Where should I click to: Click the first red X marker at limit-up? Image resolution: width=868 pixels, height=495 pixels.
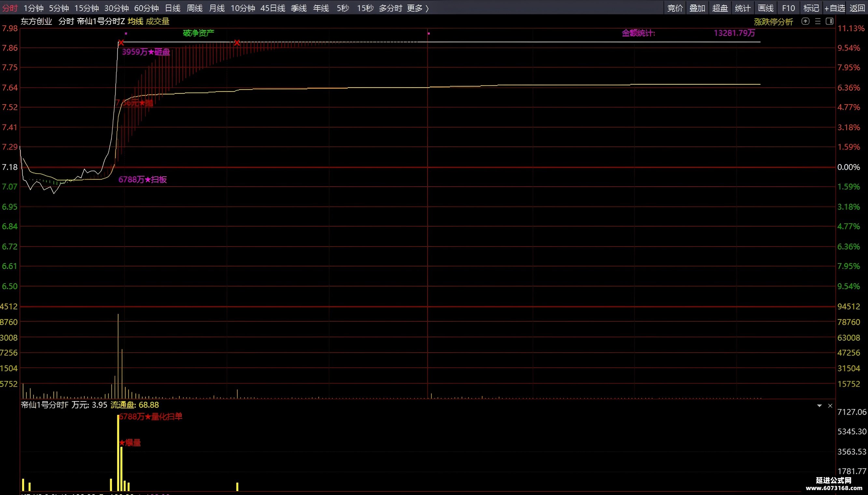tap(121, 43)
